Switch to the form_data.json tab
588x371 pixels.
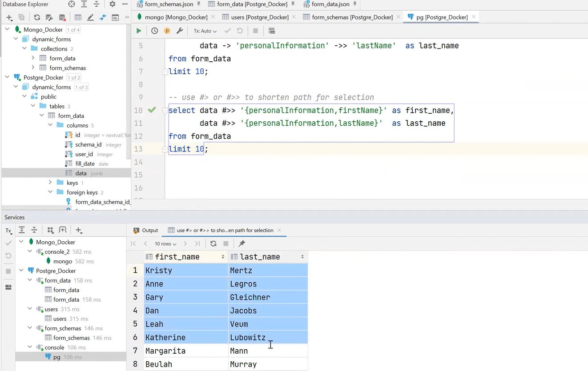pyautogui.click(x=330, y=4)
